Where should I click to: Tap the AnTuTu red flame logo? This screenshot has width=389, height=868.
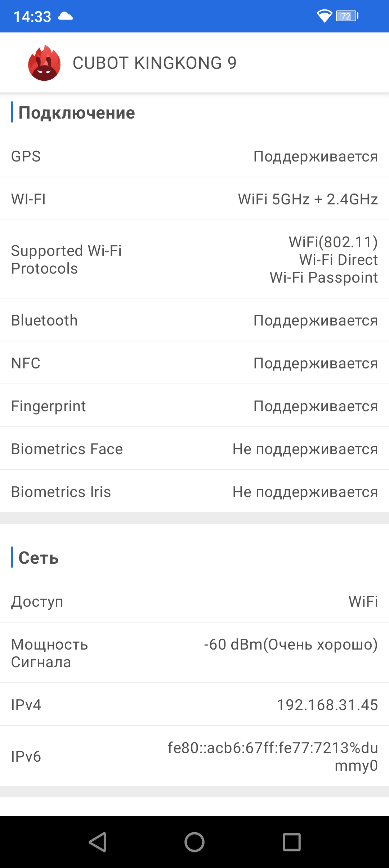pyautogui.click(x=44, y=63)
